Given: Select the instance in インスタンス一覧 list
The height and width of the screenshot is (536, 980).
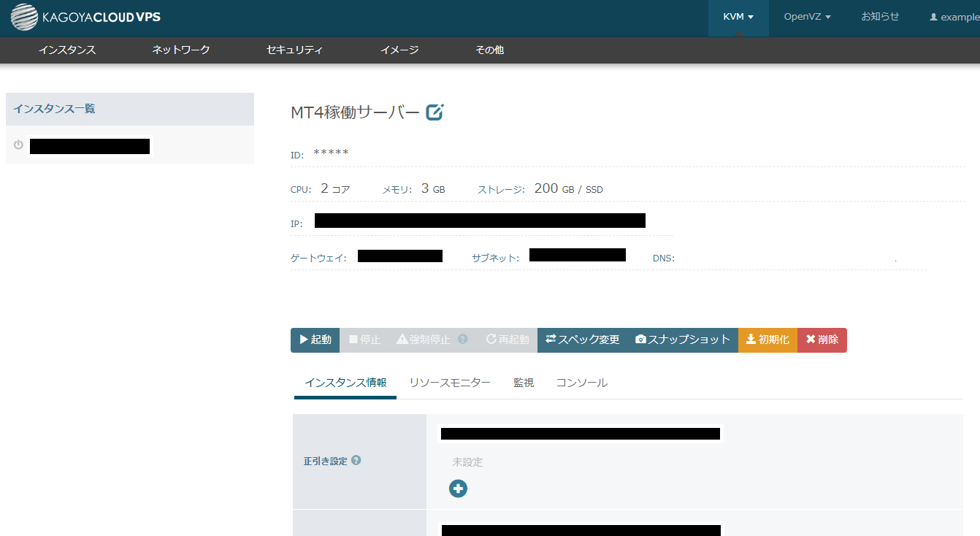Looking at the screenshot, I should coord(89,146).
